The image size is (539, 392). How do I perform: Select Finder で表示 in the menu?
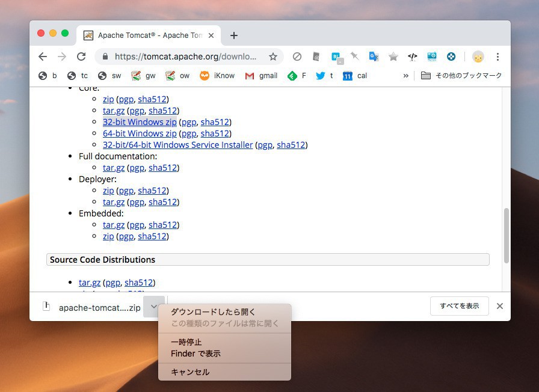click(x=225, y=354)
